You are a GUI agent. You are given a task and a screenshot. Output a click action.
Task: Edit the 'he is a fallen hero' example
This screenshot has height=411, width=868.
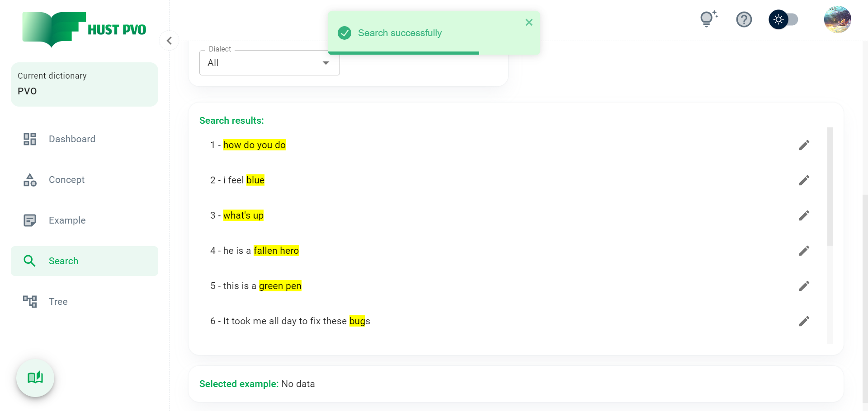click(x=804, y=251)
